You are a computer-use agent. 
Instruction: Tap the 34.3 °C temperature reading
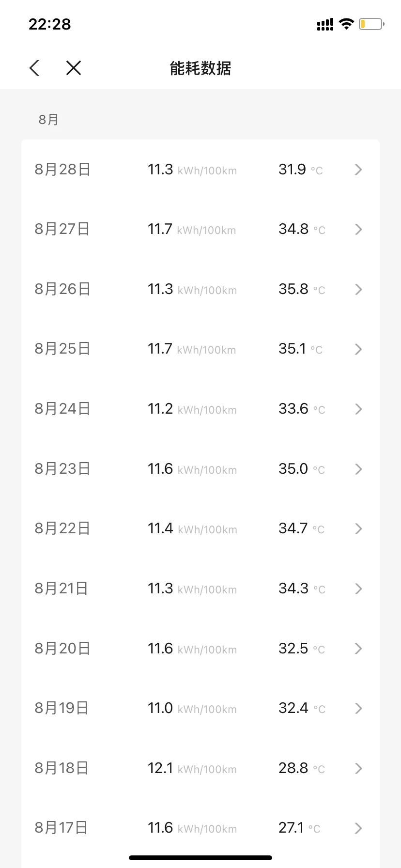tap(301, 589)
